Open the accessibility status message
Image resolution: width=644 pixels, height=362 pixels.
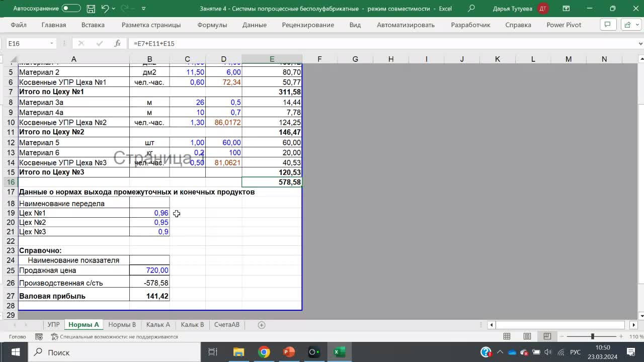115,337
